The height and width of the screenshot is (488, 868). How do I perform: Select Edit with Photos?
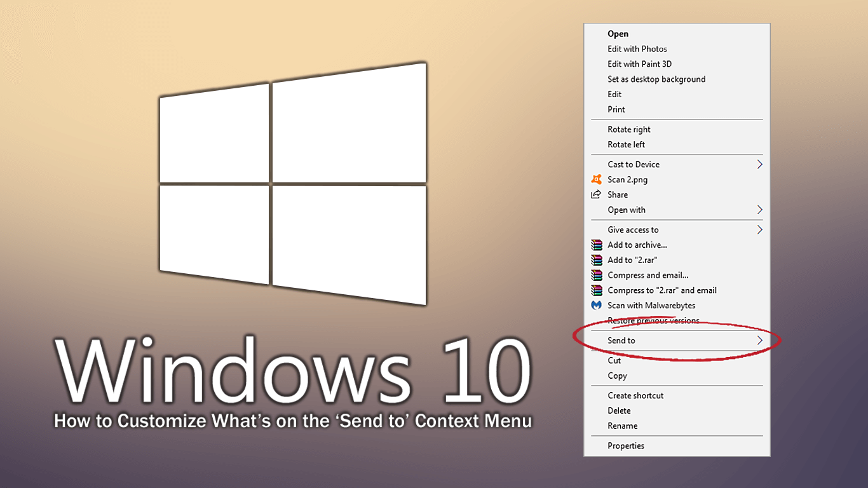tap(637, 49)
